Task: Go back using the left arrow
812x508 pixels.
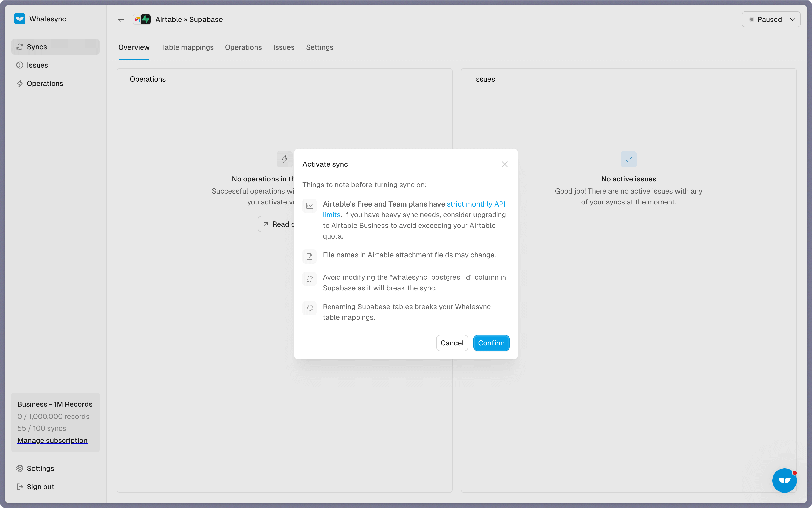Action: (121, 20)
